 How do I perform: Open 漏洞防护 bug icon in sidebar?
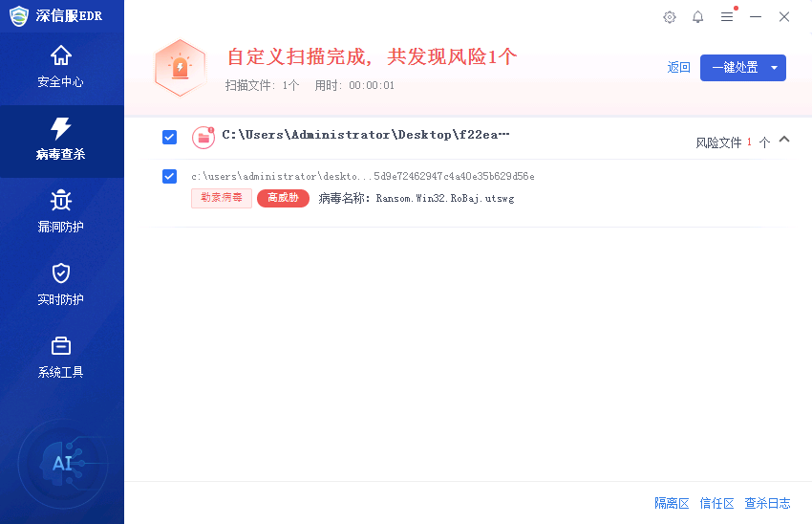click(60, 200)
